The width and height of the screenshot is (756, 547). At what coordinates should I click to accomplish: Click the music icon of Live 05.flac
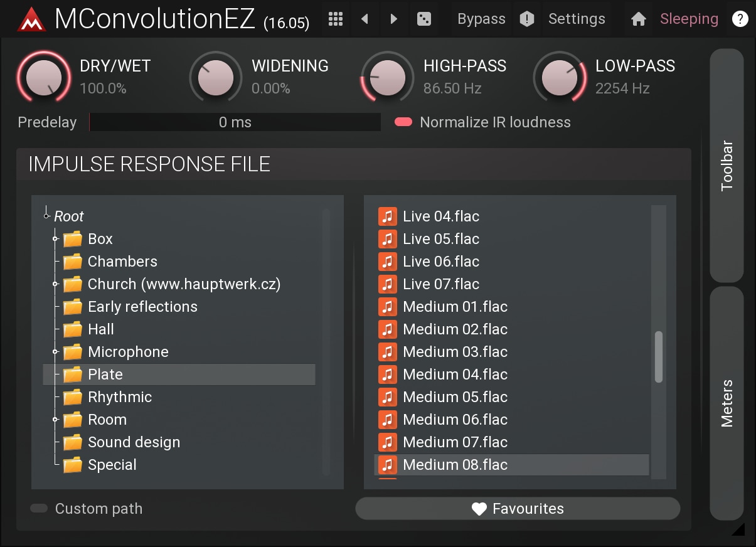click(x=388, y=239)
